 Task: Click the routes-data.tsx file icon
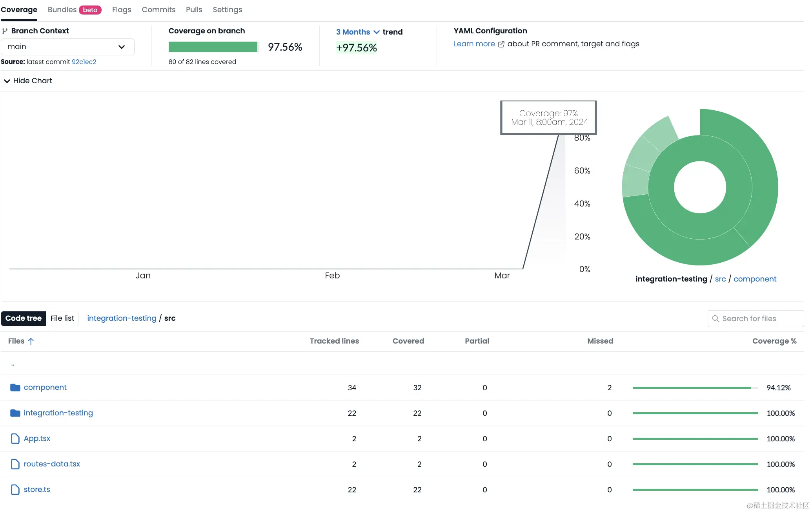pyautogui.click(x=15, y=464)
